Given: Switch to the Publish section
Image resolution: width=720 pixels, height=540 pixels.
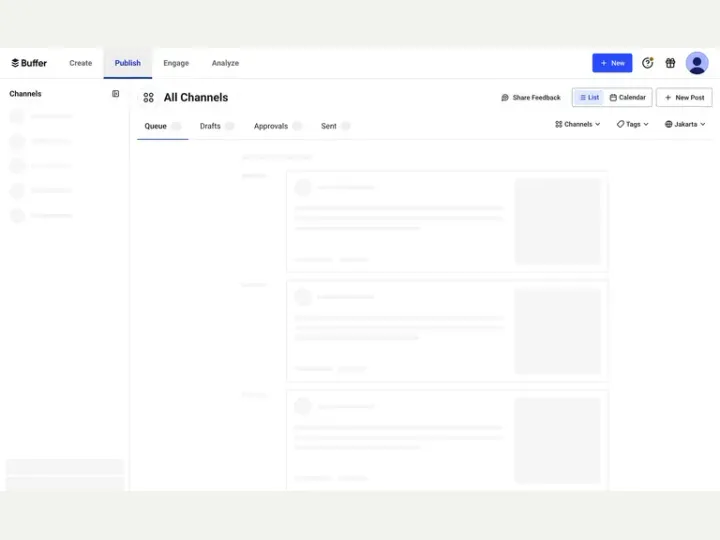Looking at the screenshot, I should [x=128, y=63].
